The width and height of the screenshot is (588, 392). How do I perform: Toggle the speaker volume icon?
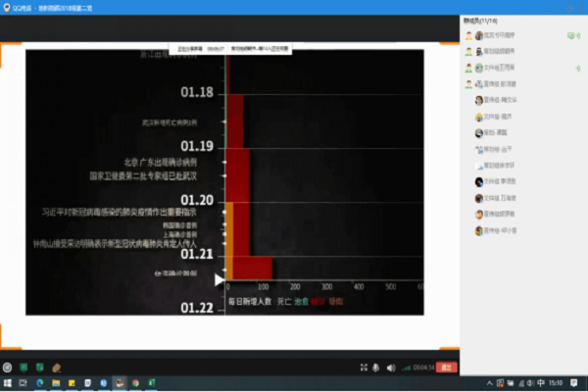tap(391, 367)
